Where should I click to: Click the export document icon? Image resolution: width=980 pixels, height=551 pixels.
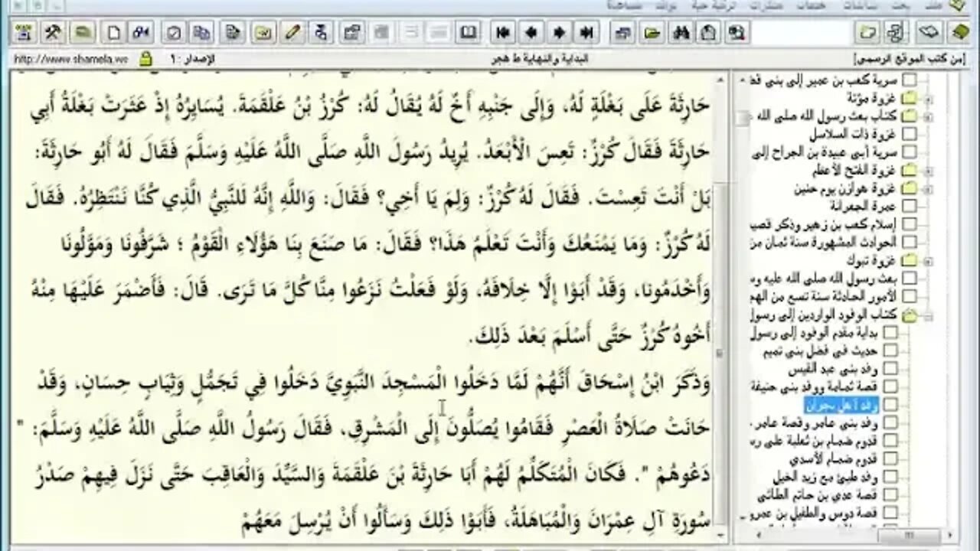click(233, 32)
